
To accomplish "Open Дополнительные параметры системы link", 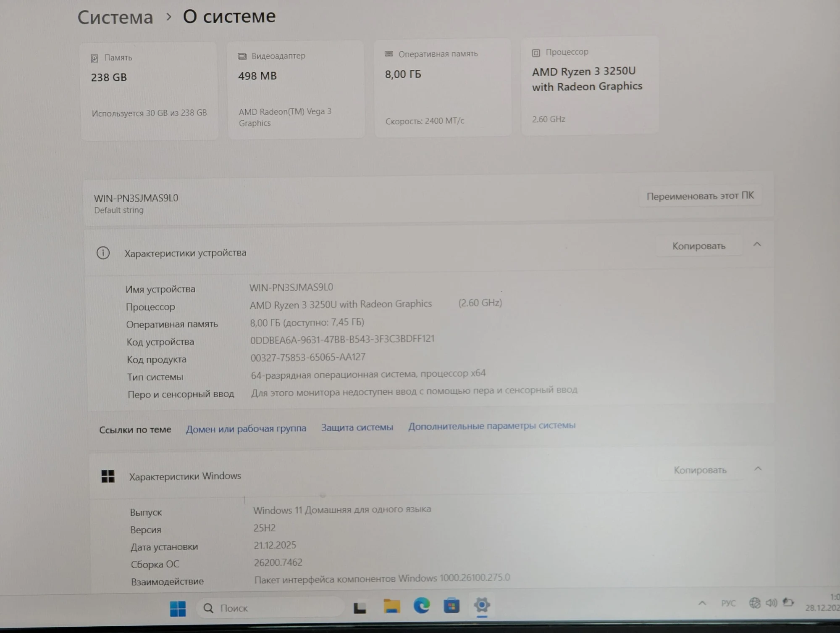I will 492,426.
